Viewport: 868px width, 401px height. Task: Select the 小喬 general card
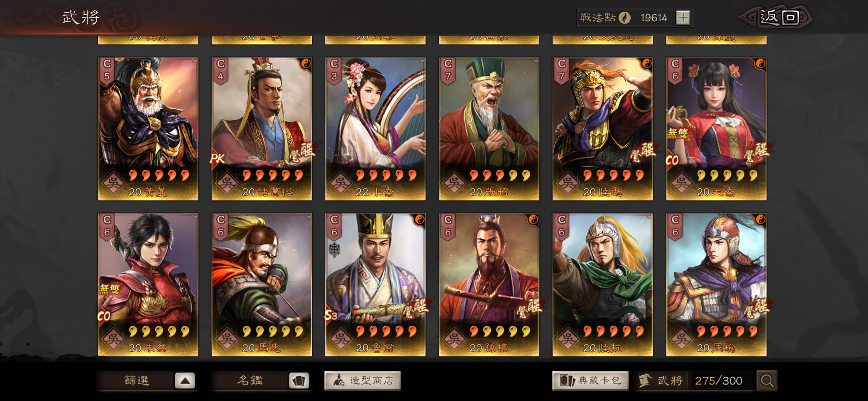click(x=375, y=129)
